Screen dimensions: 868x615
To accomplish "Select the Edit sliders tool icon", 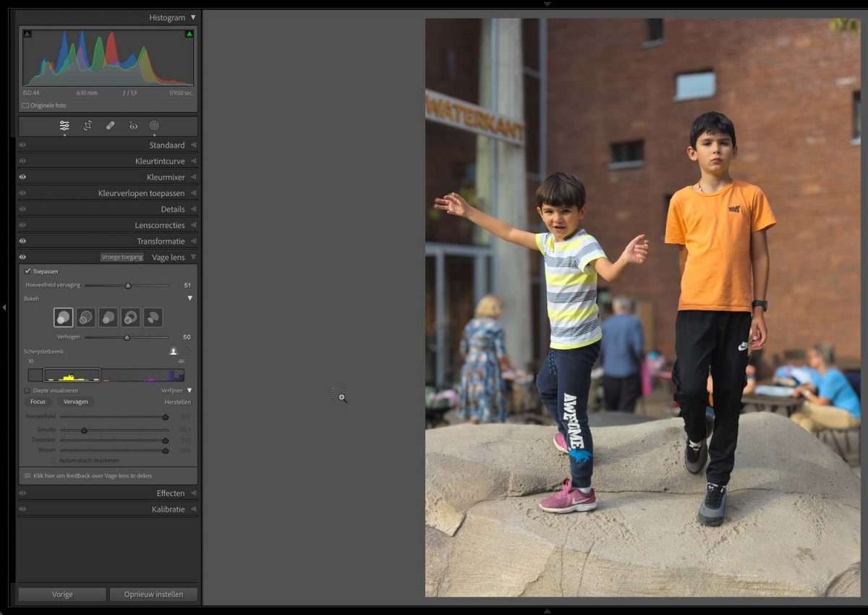I will pyautogui.click(x=64, y=125).
